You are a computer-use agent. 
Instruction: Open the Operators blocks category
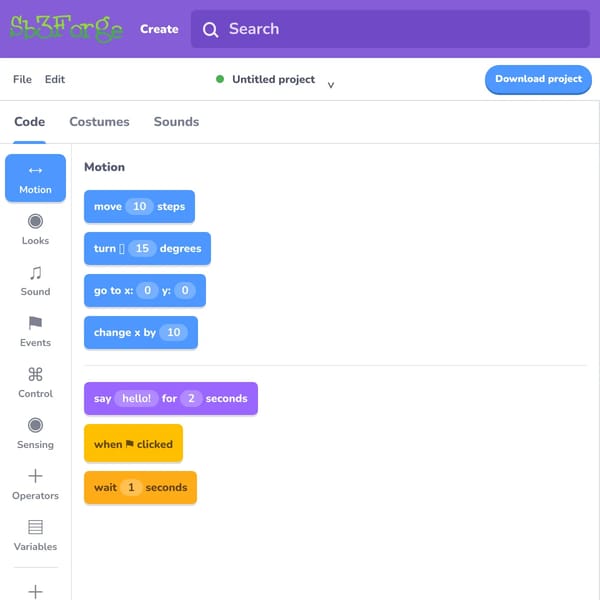35,484
